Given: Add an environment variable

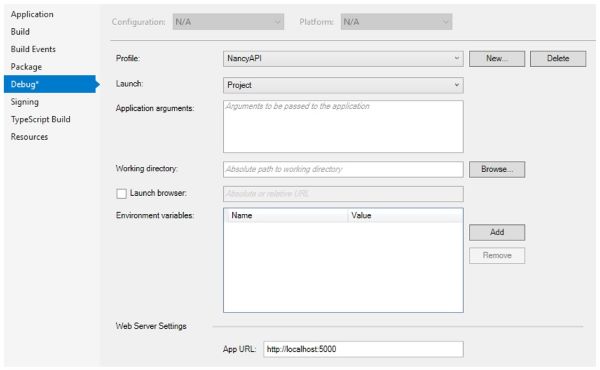Looking at the screenshot, I should click(497, 232).
